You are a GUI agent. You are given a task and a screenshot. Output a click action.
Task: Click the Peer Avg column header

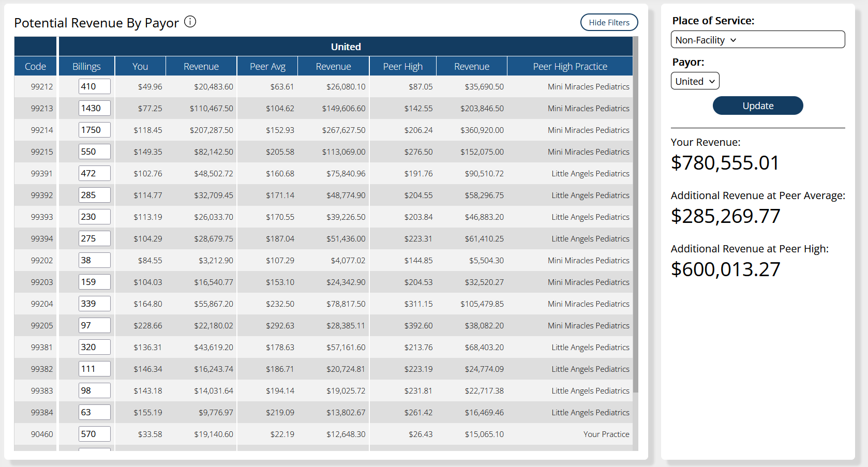pos(267,67)
